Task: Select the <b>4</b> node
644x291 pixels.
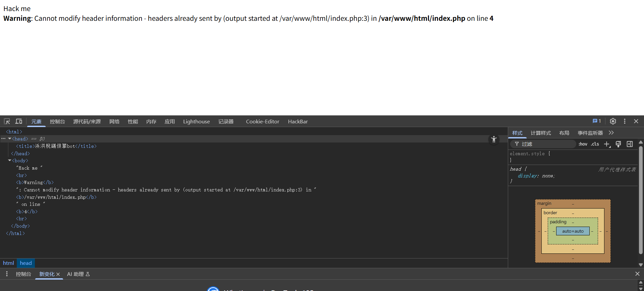Action: [x=27, y=212]
